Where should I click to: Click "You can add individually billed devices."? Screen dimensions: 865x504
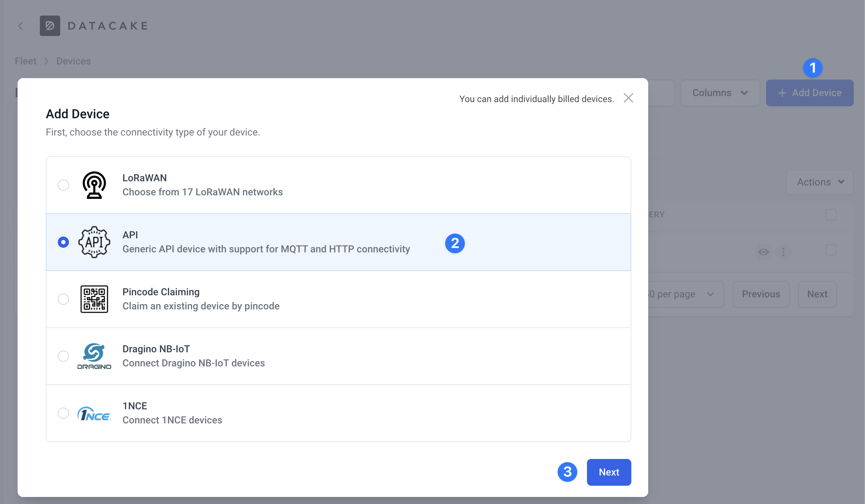(537, 99)
